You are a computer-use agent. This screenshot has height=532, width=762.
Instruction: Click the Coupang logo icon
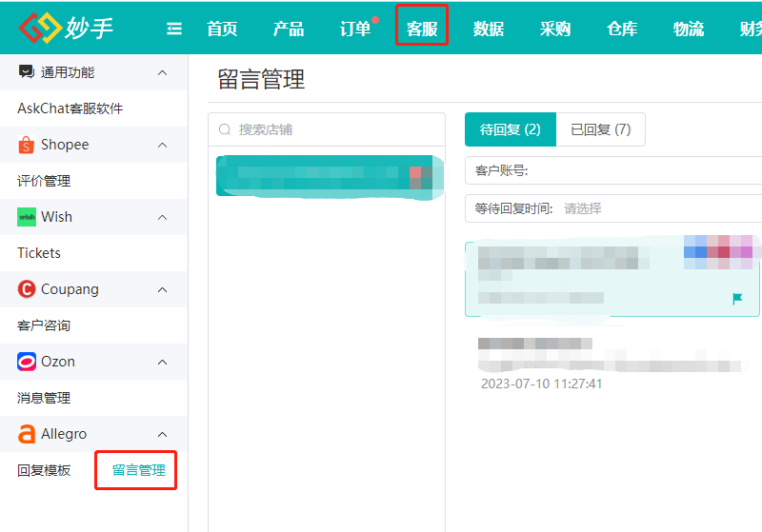27,288
